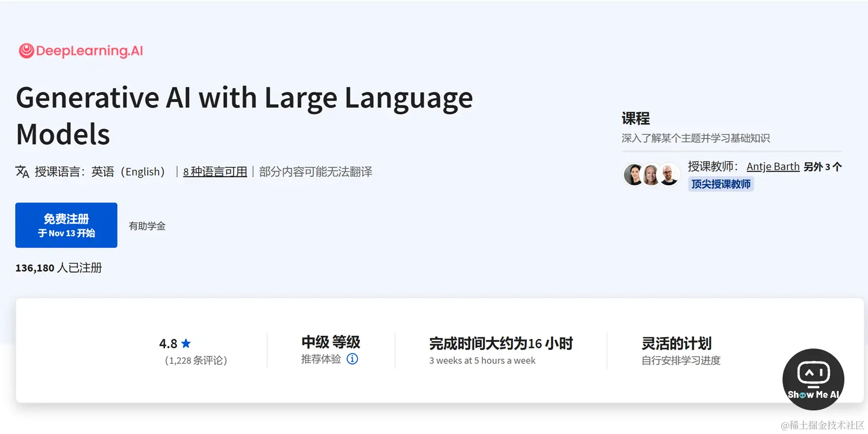Click the translation language icon

tap(22, 172)
